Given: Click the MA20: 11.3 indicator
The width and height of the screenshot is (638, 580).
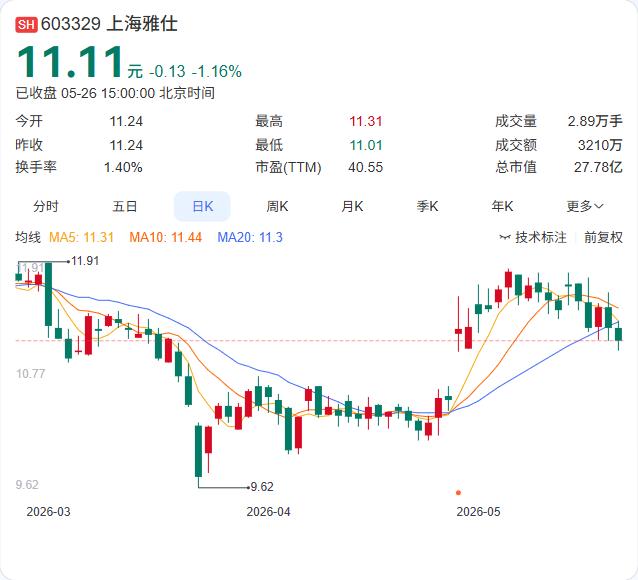Looking at the screenshot, I should pyautogui.click(x=250, y=237).
